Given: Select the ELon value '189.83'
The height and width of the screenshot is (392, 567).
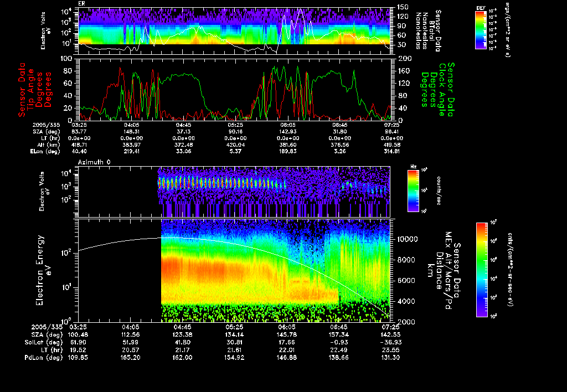Looking at the screenshot, I should [x=288, y=152].
